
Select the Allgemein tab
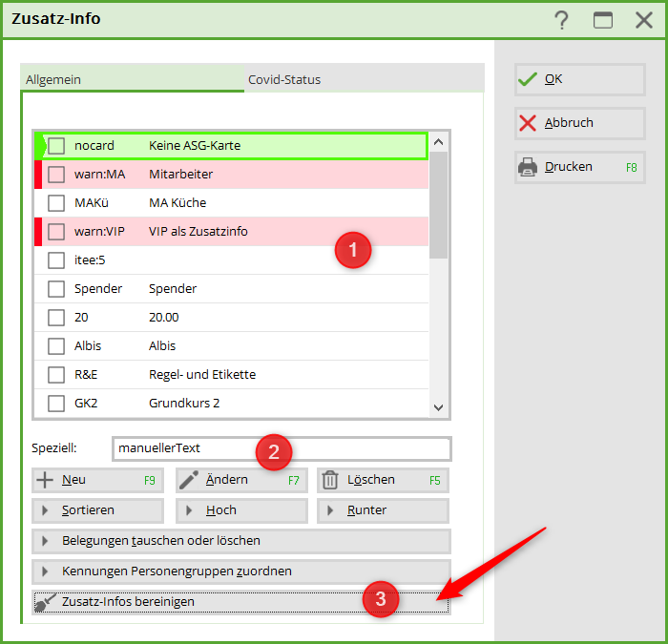tap(53, 80)
